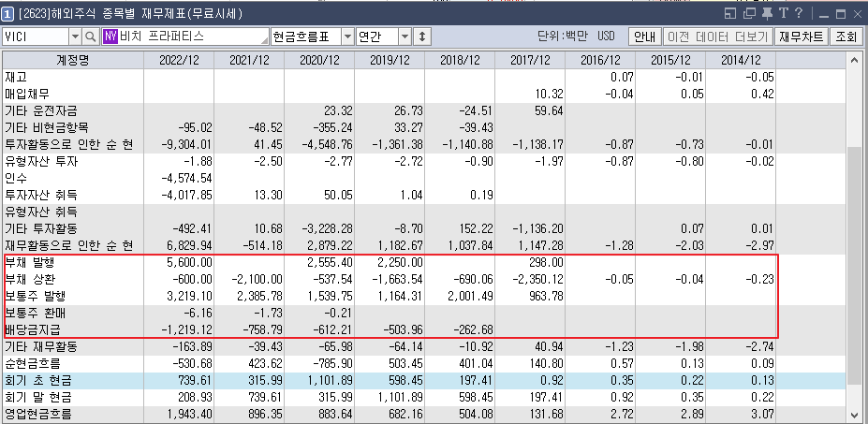Image resolution: width=868 pixels, height=424 pixels.
Task: Select the 계정명 column header
Action: 72,60
